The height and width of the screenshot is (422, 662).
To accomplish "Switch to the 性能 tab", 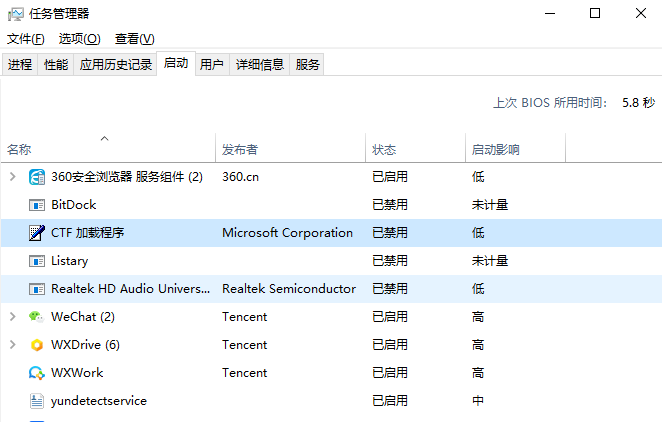I will (56, 65).
